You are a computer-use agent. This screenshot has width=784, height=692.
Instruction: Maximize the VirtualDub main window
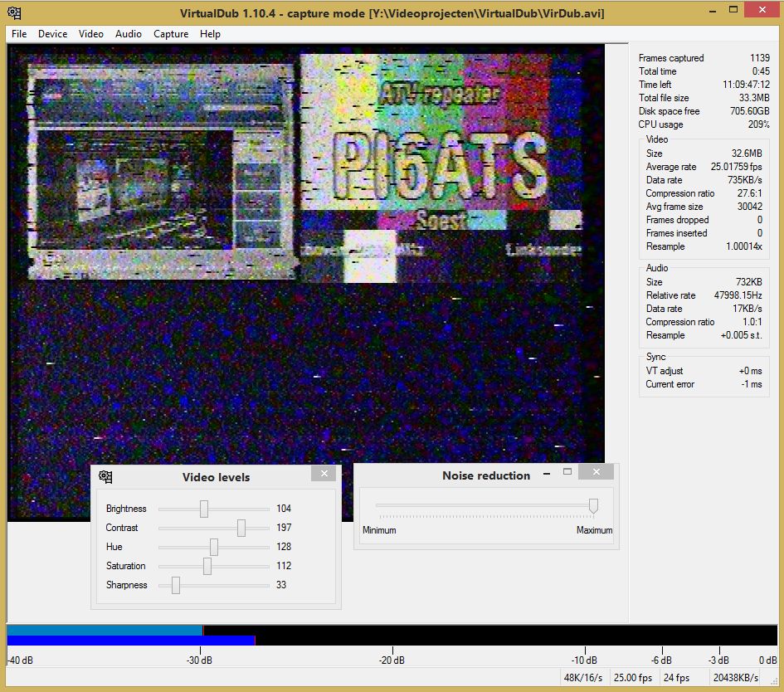733,9
